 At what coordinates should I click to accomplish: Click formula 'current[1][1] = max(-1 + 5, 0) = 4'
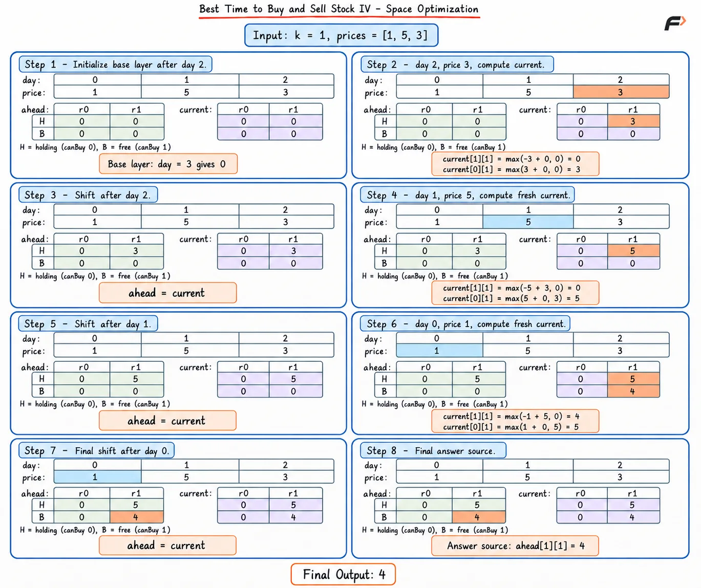(x=512, y=416)
